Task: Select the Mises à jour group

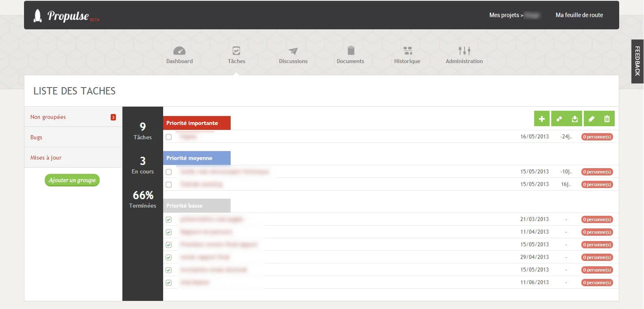Action: point(73,158)
